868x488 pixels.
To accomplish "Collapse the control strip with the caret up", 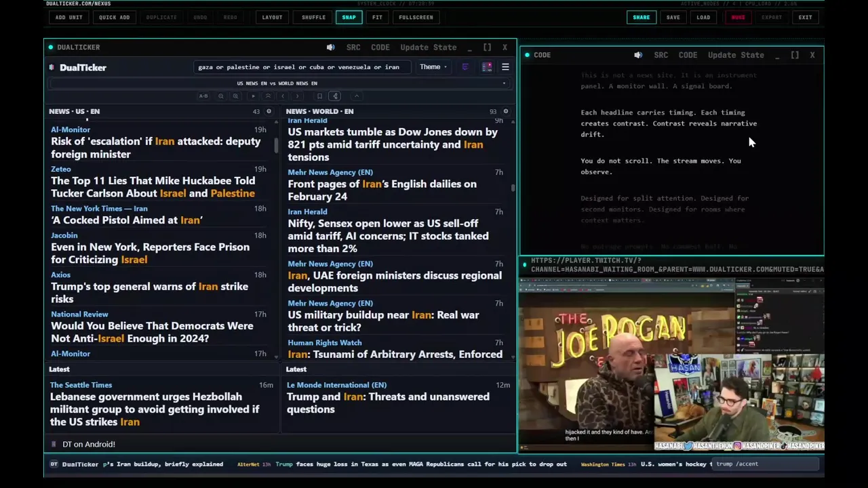I will pos(357,96).
